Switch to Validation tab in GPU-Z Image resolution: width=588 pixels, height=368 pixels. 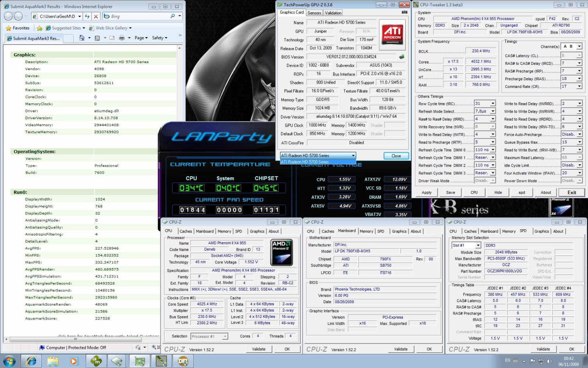333,13
